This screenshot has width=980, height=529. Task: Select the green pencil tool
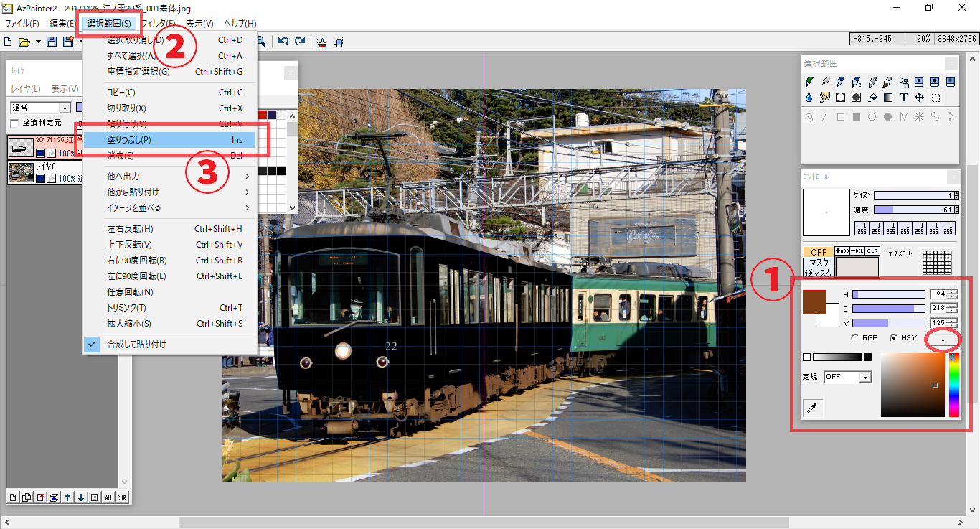809,82
